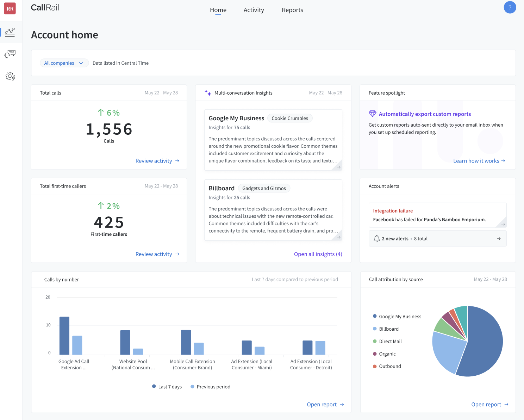
Task: Switch to the Activity tab
Action: click(x=254, y=10)
